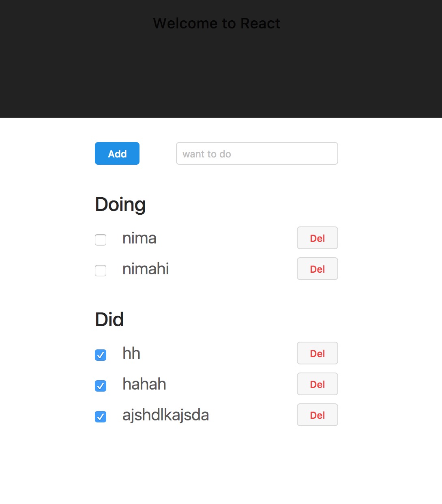Viewport: 442px width, 504px height.
Task: Delete the nimahi task
Action: pos(317,269)
